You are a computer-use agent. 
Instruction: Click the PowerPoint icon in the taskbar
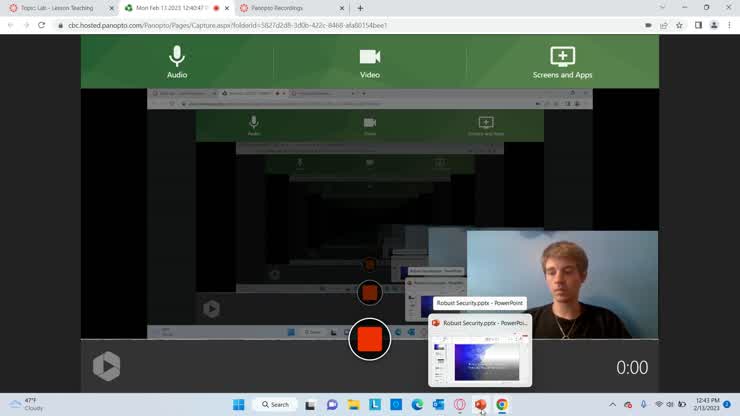(481, 405)
